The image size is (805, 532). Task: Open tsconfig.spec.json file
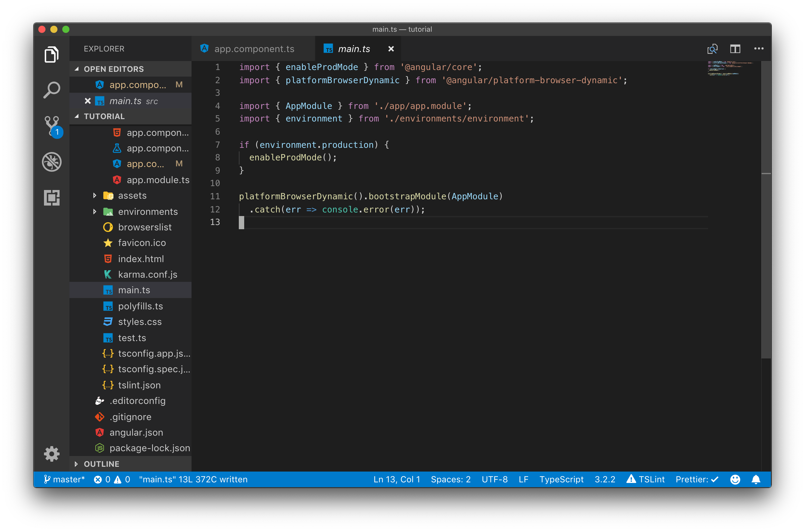pos(130,369)
